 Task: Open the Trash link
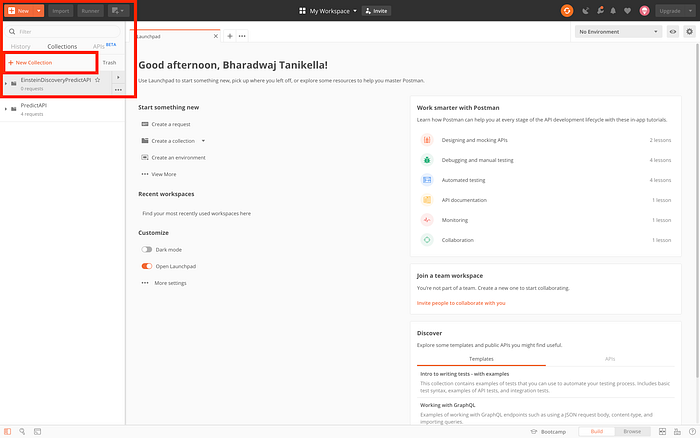pyautogui.click(x=109, y=63)
